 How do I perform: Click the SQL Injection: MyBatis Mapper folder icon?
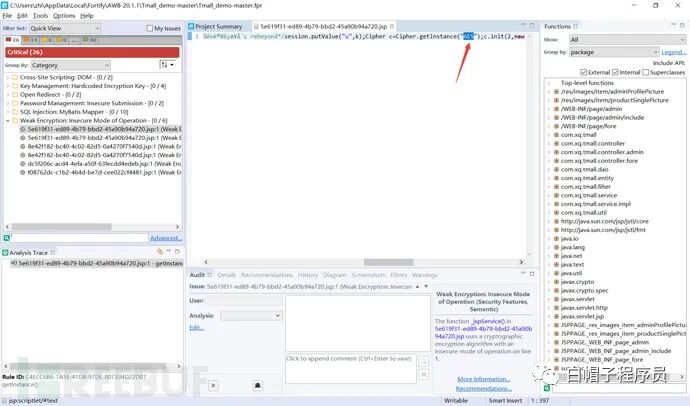coord(15,112)
